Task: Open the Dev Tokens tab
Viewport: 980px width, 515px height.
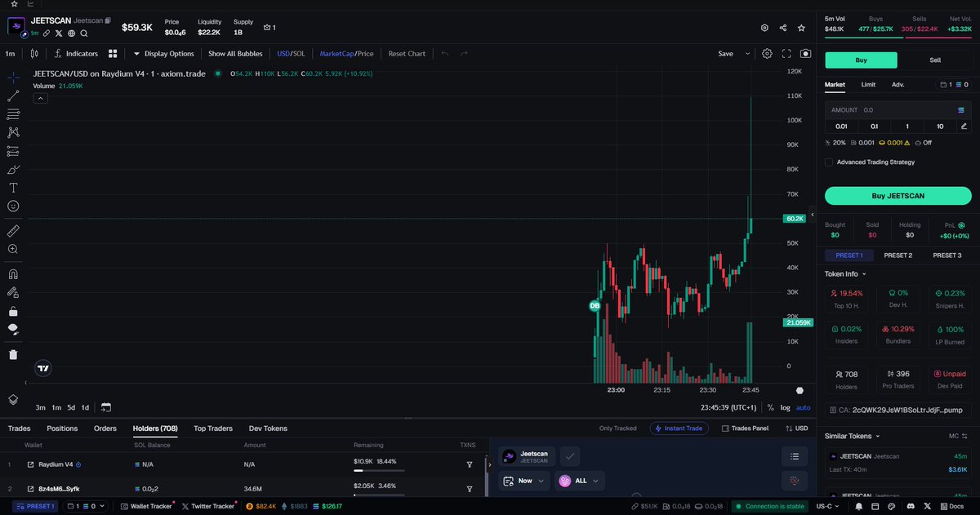Action: pyautogui.click(x=268, y=428)
